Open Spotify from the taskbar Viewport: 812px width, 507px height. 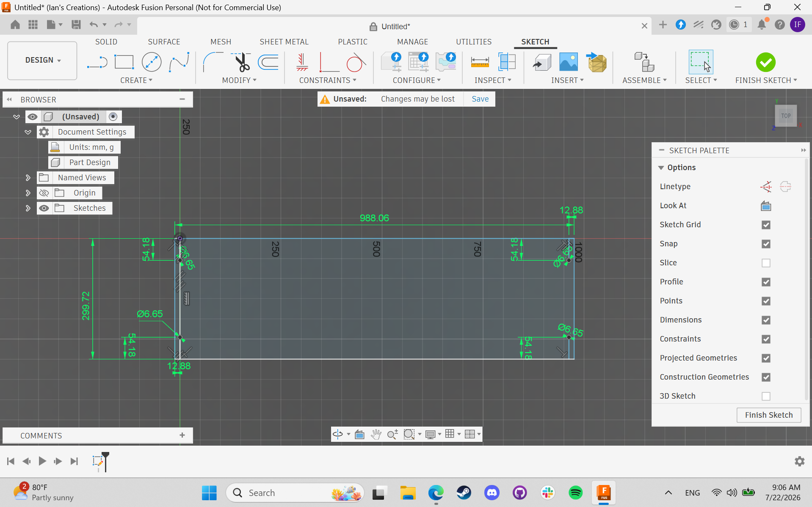click(575, 493)
